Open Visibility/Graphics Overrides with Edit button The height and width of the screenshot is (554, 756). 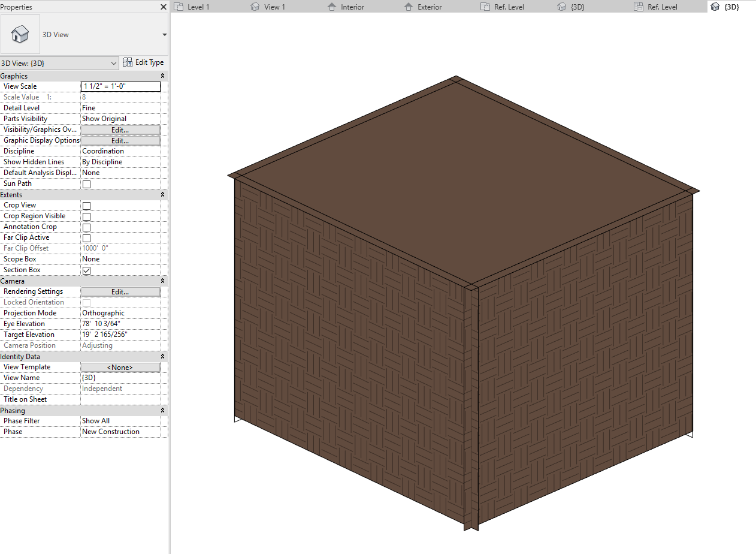[120, 130]
